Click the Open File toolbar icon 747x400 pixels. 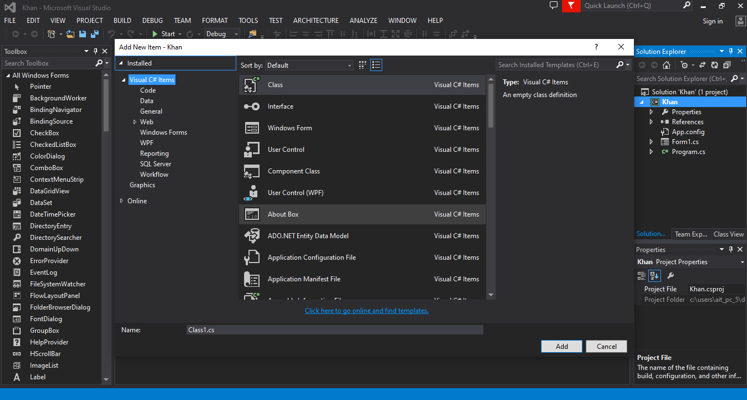pyautogui.click(x=70, y=34)
